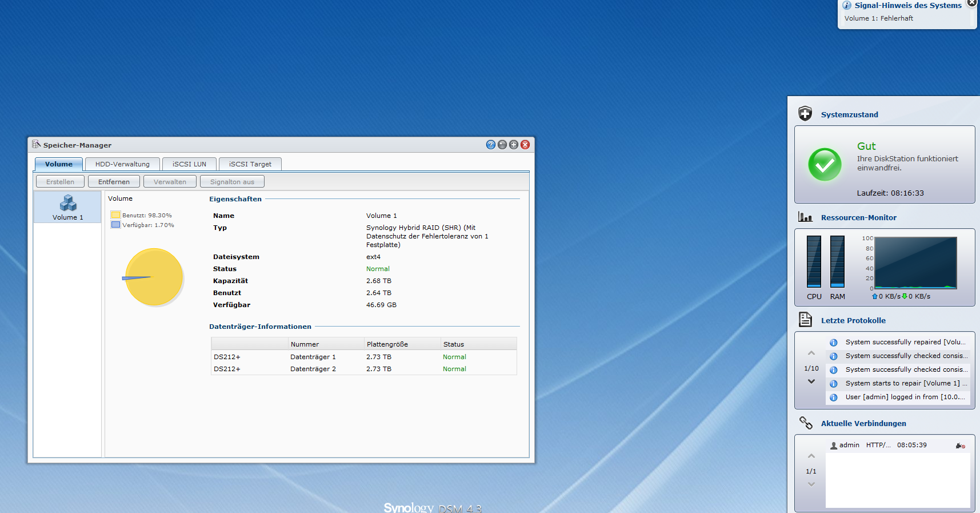Select the 'Datenträger 1' table row cell

[x=313, y=357]
